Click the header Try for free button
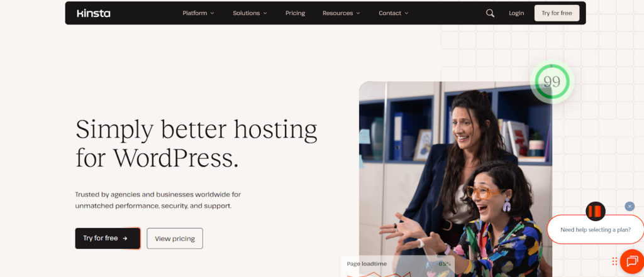Viewport: 644px width, 277px height. click(x=557, y=13)
